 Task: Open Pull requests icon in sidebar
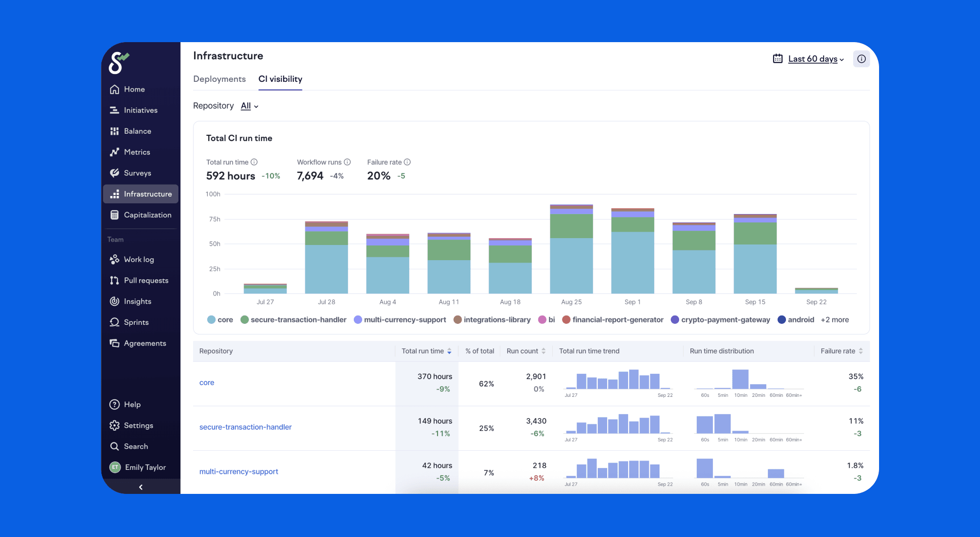coord(115,280)
